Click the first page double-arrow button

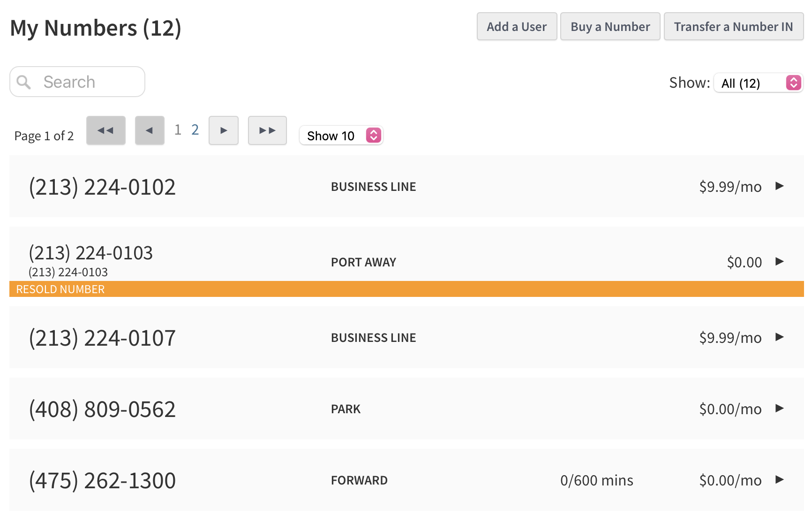(x=106, y=130)
